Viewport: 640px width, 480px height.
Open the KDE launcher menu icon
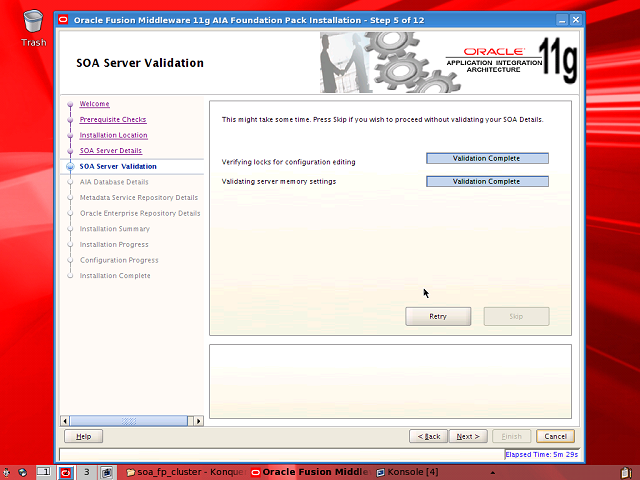click(x=7, y=473)
